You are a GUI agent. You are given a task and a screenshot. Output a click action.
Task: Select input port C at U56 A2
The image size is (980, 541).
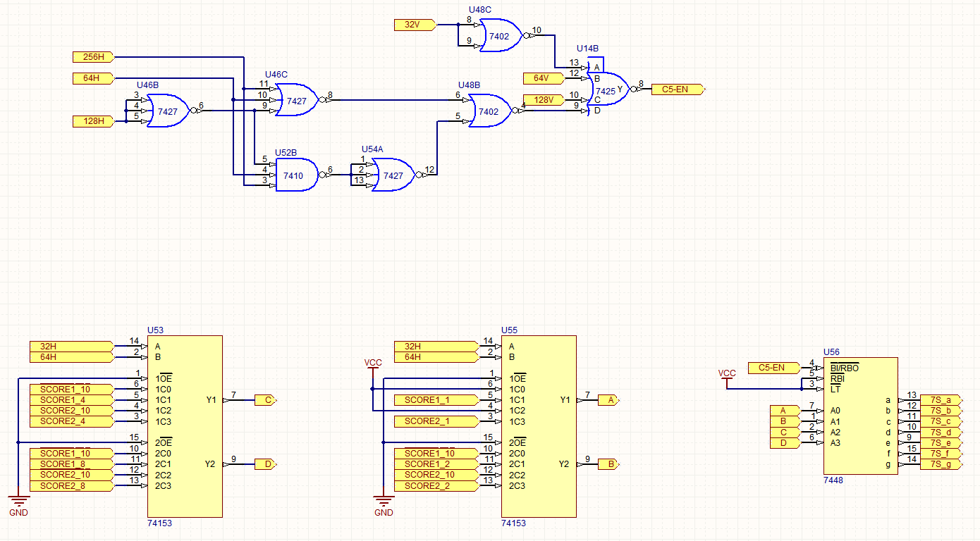[785, 433]
